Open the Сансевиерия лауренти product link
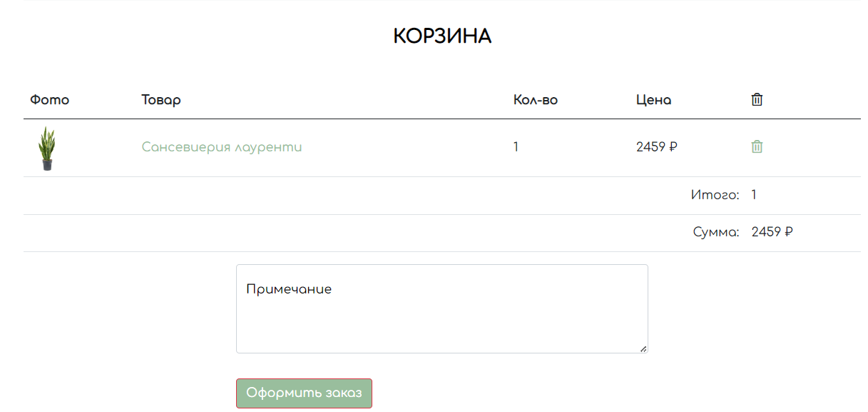868x412 pixels. pyautogui.click(x=222, y=147)
